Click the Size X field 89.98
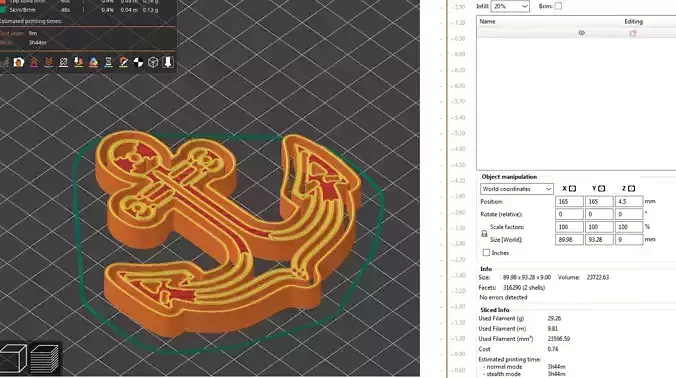 (569, 239)
